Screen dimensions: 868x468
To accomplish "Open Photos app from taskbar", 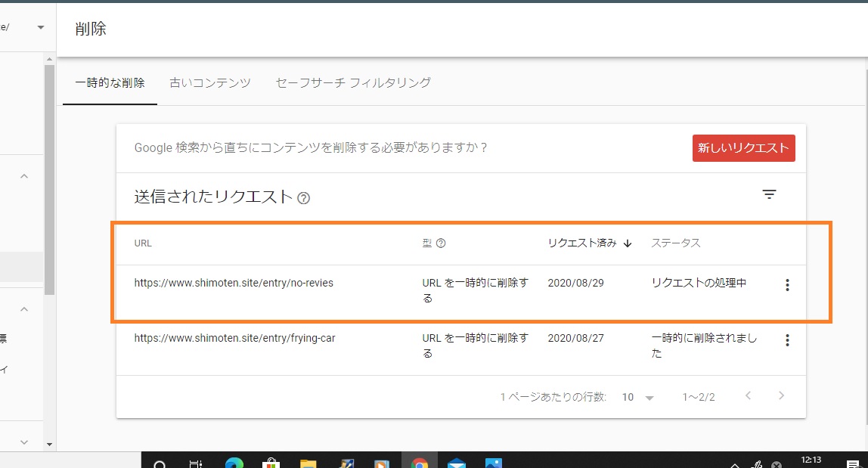I will (493, 463).
